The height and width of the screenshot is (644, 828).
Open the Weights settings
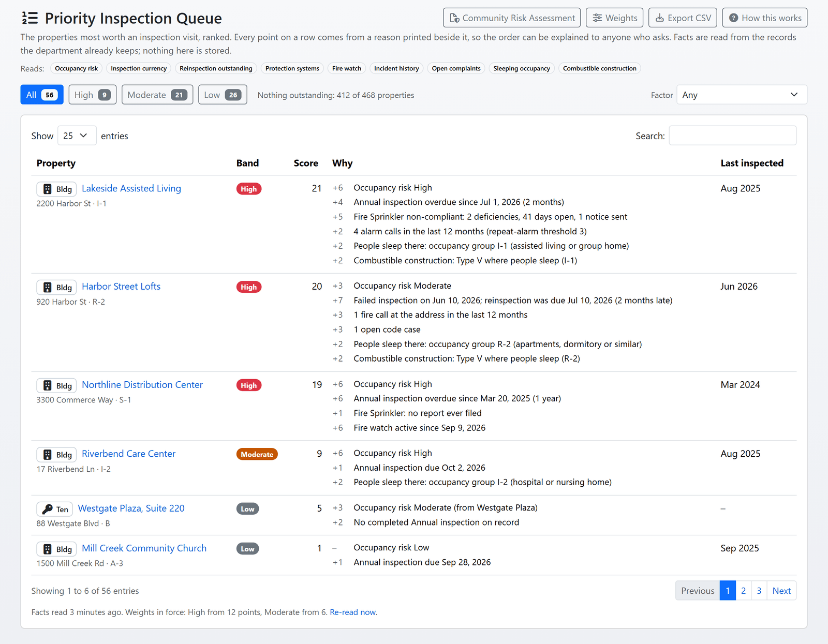pos(615,18)
